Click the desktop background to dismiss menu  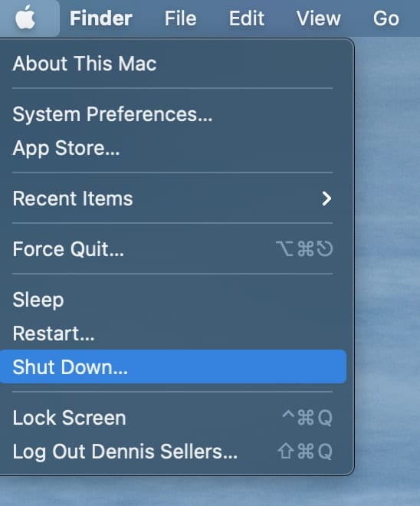coord(387,258)
